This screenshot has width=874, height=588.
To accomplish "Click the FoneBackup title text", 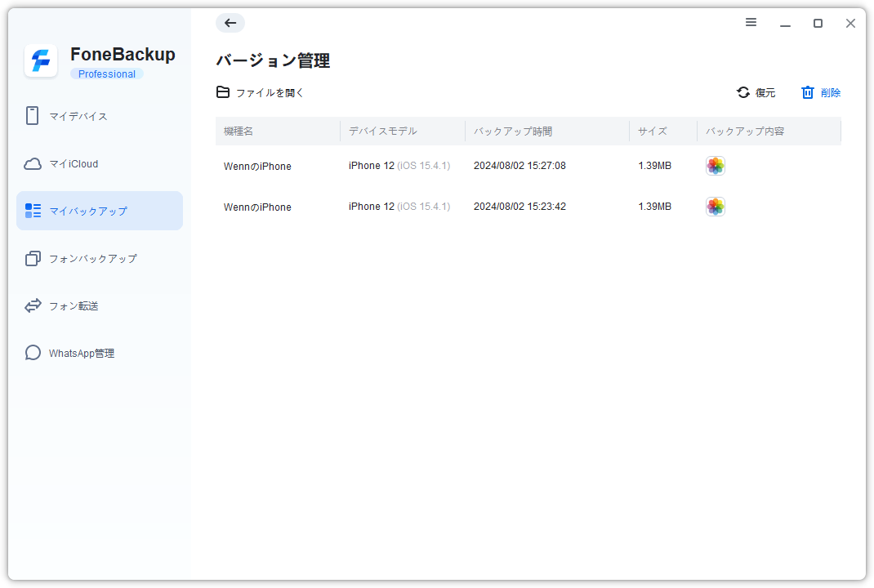I will pos(123,55).
